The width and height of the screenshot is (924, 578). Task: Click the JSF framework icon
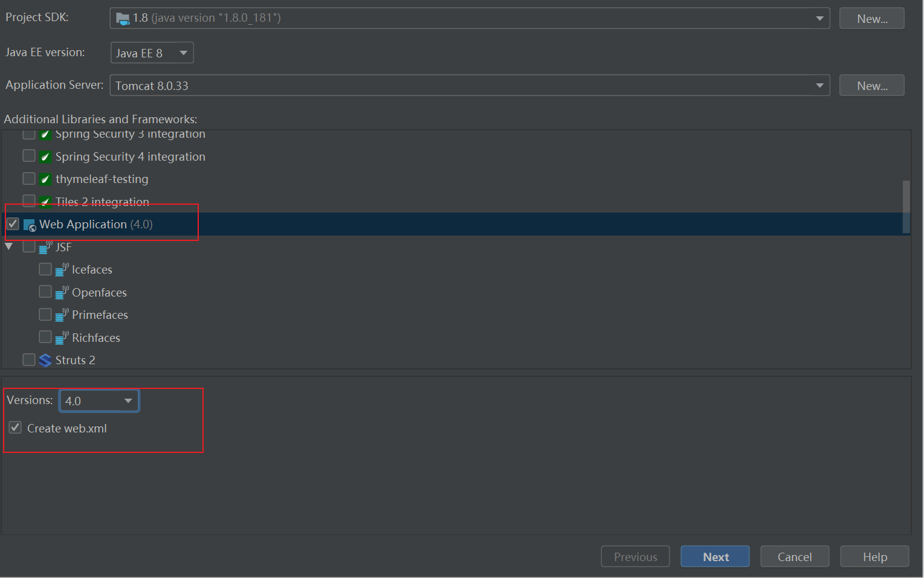(45, 247)
